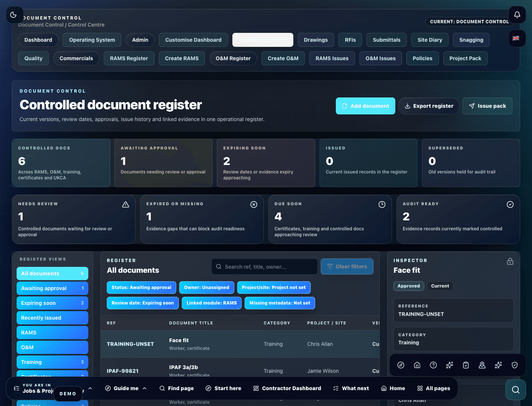
Task: Open the UK flag language selector
Action: 516,38
